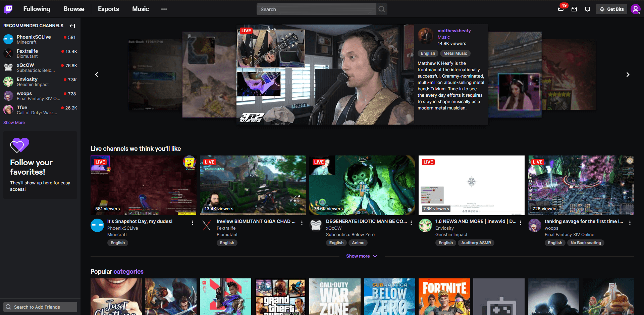Click the search magnifier button
This screenshot has height=315, width=644.
(x=382, y=9)
